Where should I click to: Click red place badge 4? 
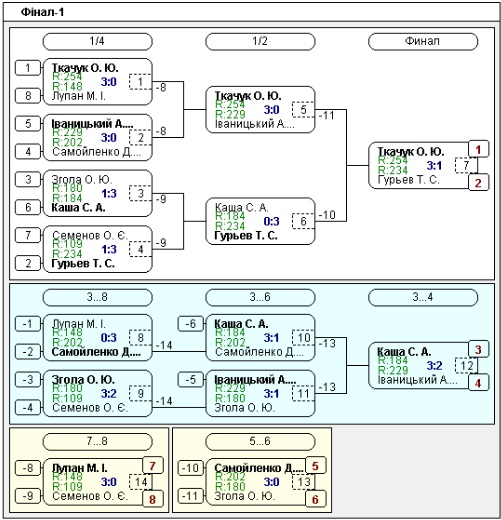coord(478,383)
